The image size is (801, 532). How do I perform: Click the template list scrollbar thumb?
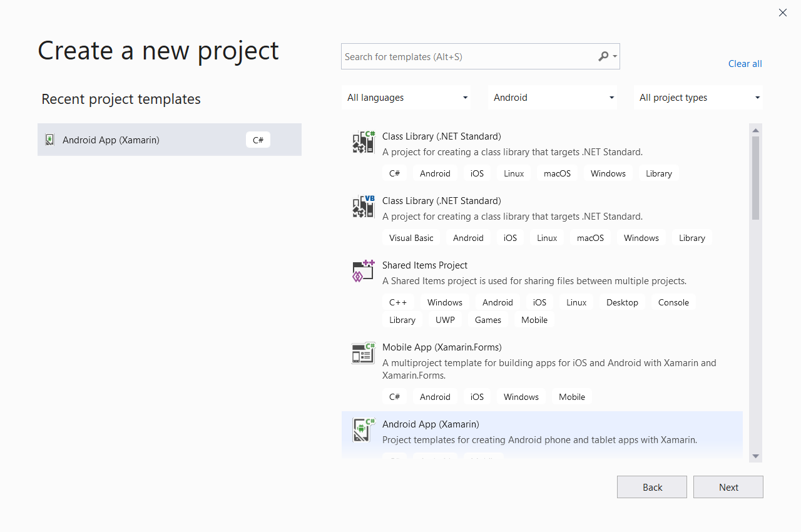pyautogui.click(x=756, y=178)
